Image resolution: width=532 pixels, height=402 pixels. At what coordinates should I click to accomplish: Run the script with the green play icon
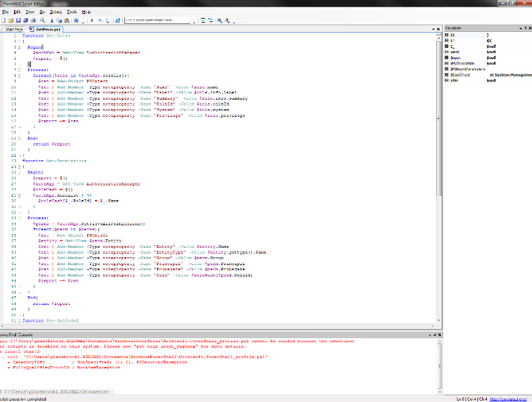click(x=92, y=21)
